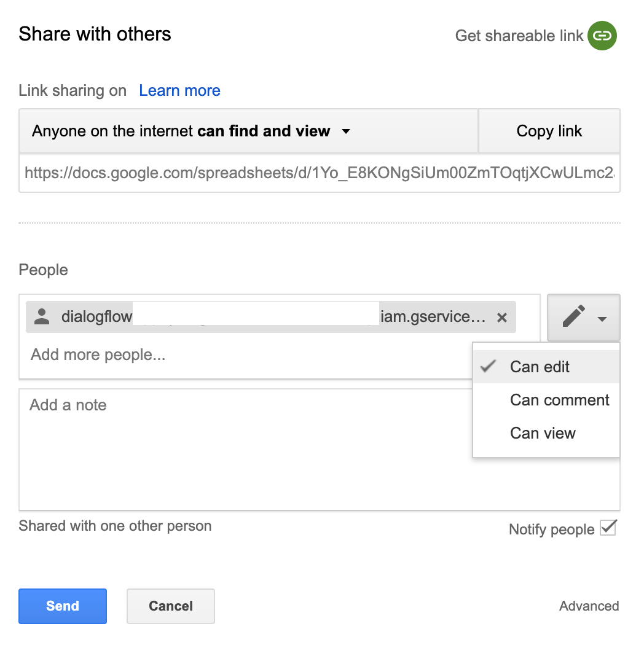Open Advanced sharing settings

click(x=589, y=606)
